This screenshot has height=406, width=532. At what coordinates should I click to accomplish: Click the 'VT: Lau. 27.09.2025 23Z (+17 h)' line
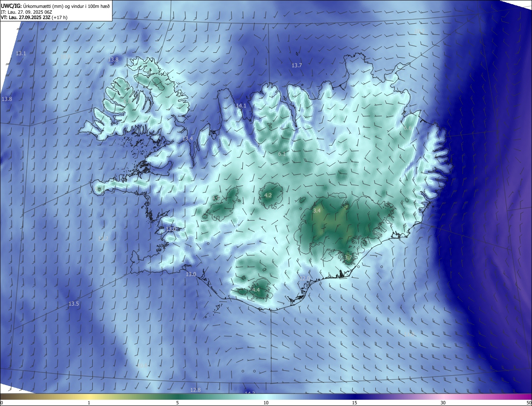tap(34, 17)
